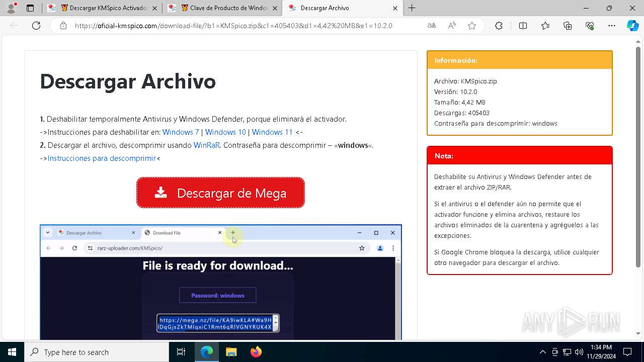Image resolution: width=644 pixels, height=362 pixels.
Task: Open Task View on the taskbar
Action: point(181,352)
